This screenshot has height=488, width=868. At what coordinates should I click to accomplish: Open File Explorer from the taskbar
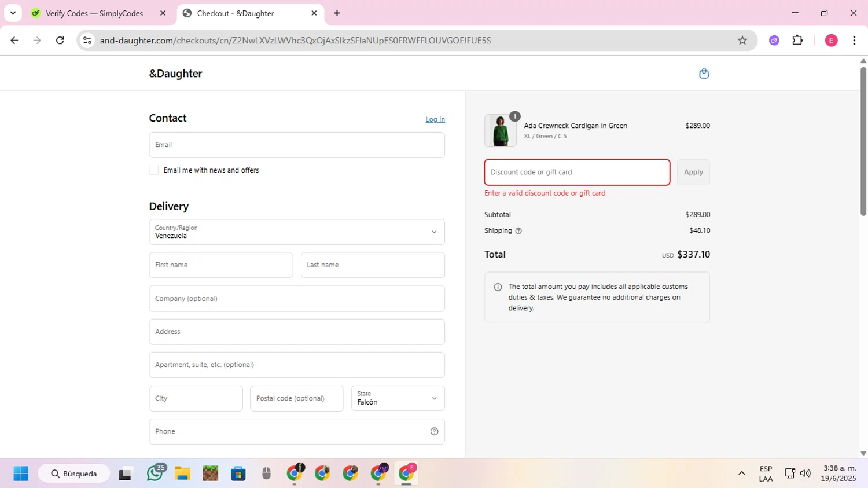click(x=183, y=474)
